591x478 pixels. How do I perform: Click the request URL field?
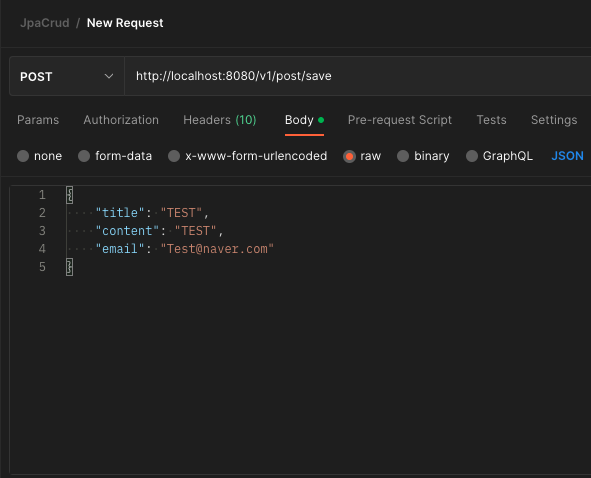click(x=357, y=76)
